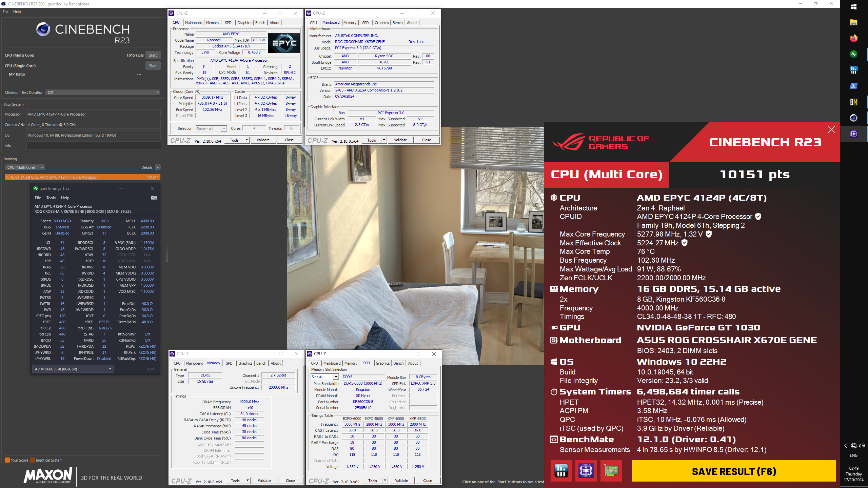Click the Processor field in Your System
Viewport: 868px width, 488px height.
coord(94,114)
